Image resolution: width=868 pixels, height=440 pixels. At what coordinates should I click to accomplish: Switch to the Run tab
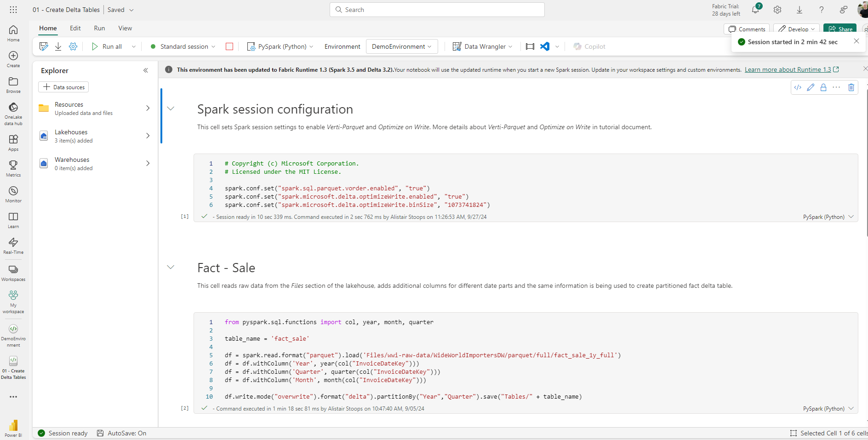[99, 28]
